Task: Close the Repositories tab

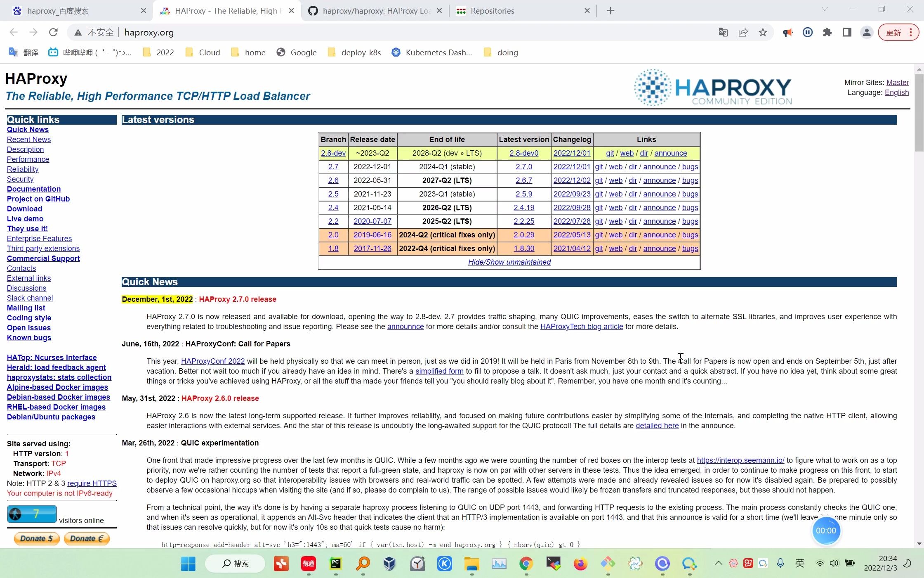Action: (x=587, y=11)
